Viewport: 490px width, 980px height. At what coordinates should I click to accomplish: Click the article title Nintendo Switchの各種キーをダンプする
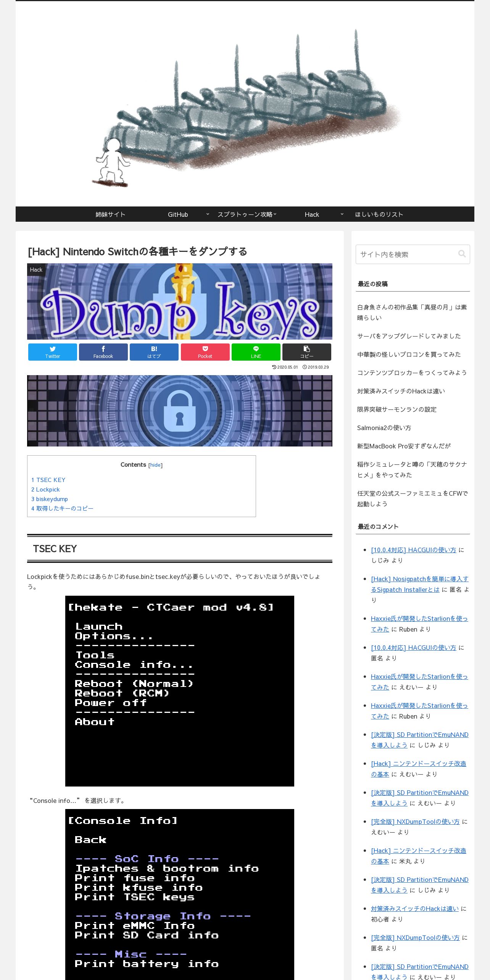click(x=137, y=252)
